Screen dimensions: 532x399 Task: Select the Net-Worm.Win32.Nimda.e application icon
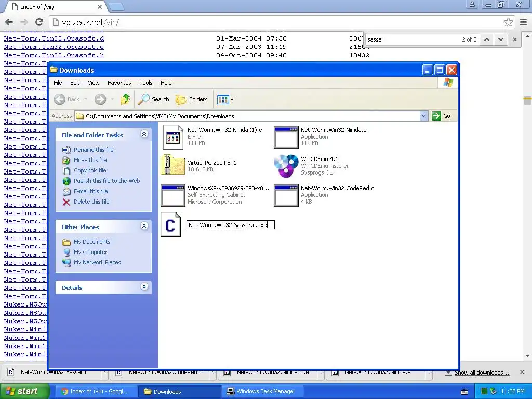tap(286, 137)
